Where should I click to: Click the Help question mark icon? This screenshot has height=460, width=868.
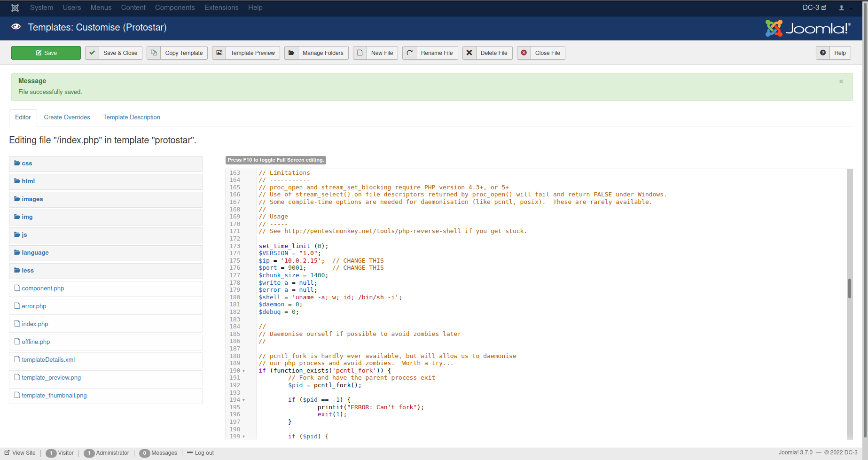823,53
